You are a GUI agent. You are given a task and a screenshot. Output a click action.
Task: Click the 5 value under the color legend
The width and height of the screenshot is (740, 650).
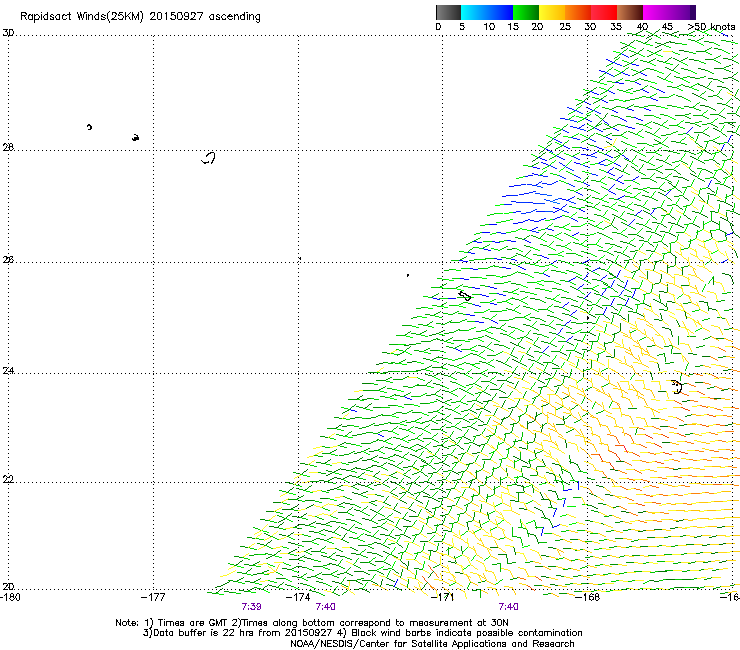[462, 27]
